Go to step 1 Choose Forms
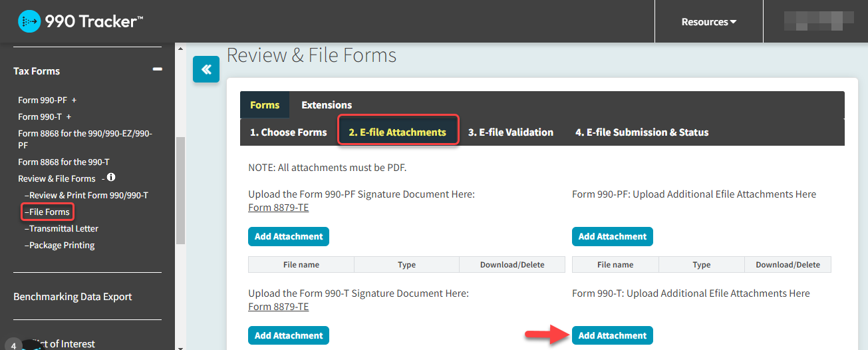This screenshot has width=868, height=350. (289, 132)
